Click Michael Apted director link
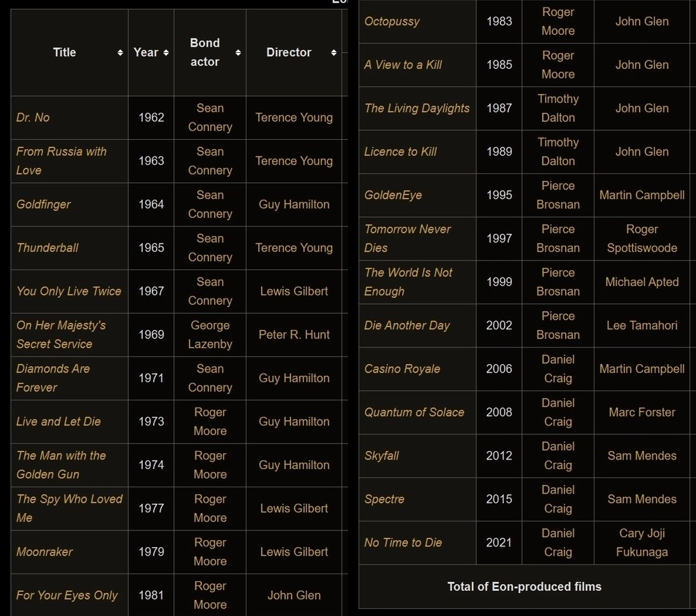The image size is (696, 616). [x=642, y=282]
